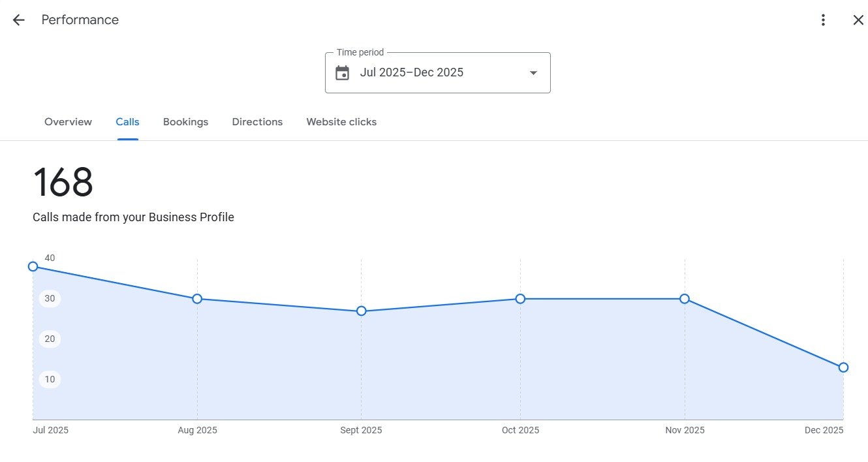Click the calendar icon in Time period

coord(342,73)
